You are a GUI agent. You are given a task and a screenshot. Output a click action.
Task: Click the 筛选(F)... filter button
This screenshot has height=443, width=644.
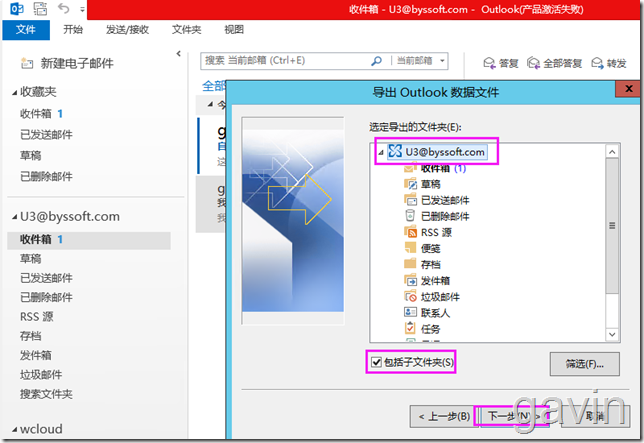click(x=584, y=364)
